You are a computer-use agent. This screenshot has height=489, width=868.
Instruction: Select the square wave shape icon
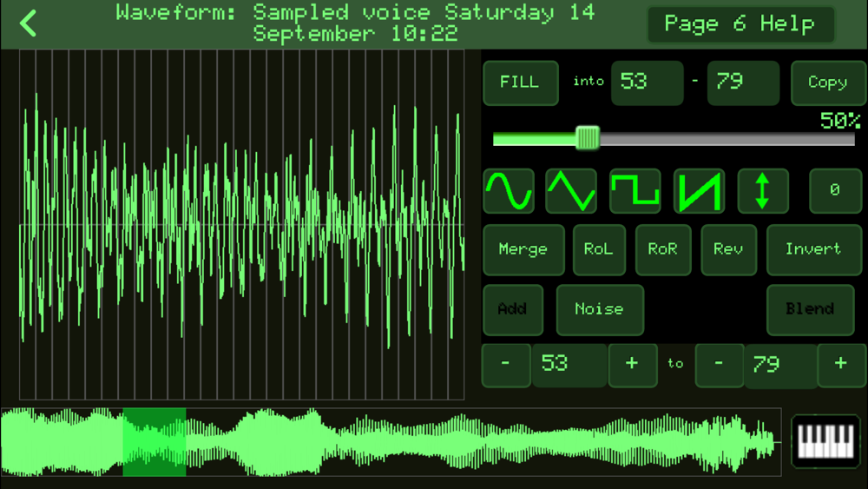635,191
